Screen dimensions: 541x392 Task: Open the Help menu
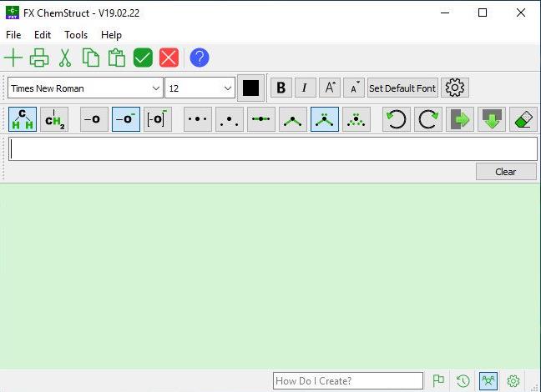click(111, 35)
